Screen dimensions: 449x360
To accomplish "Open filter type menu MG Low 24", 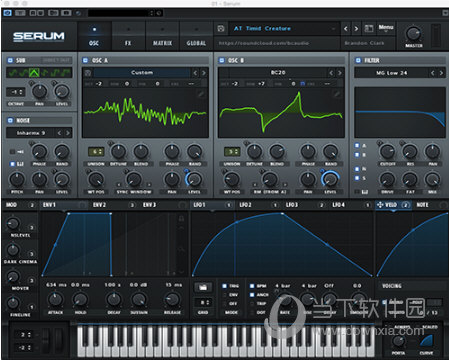I will click(391, 73).
